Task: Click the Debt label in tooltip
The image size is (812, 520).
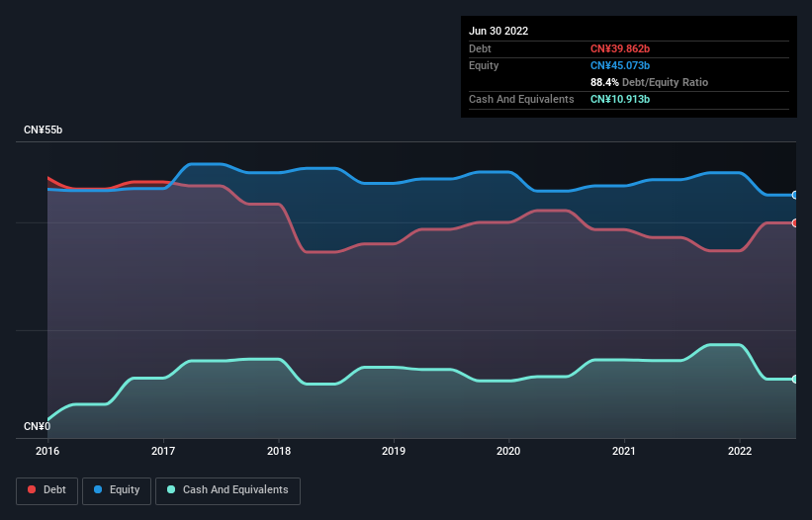Action: coord(480,48)
